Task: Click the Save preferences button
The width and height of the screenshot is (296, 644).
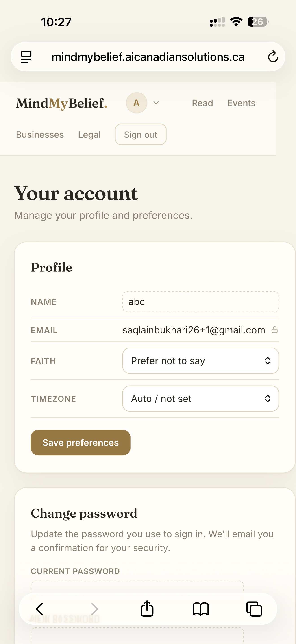Action: [80, 443]
